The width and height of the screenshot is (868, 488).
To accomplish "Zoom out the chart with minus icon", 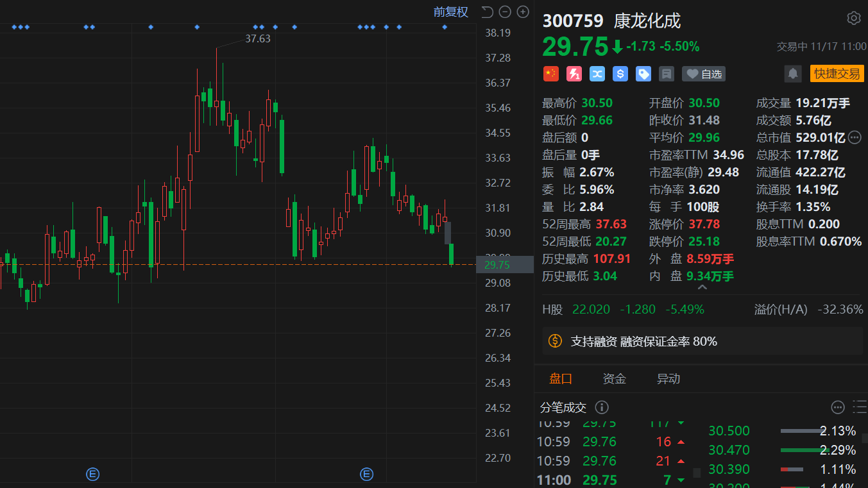I will point(505,12).
